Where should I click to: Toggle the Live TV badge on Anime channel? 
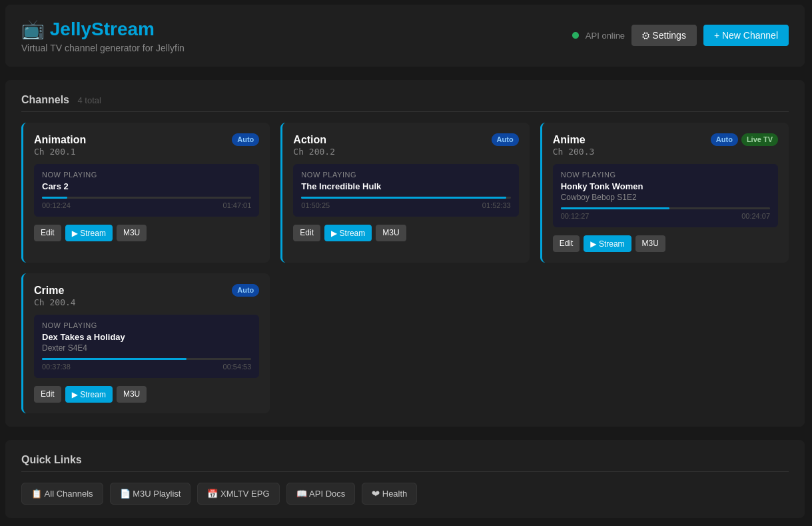click(x=759, y=139)
